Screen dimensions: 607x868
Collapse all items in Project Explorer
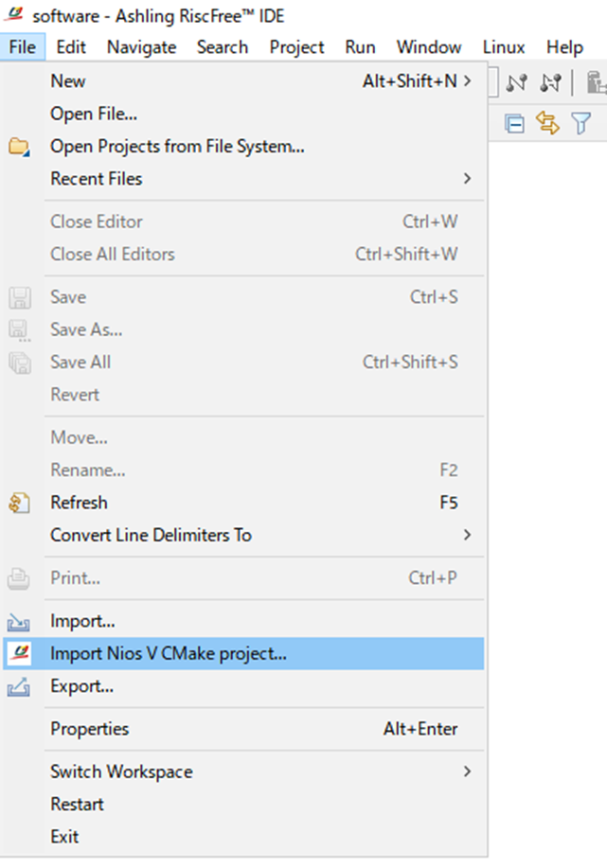click(x=514, y=123)
